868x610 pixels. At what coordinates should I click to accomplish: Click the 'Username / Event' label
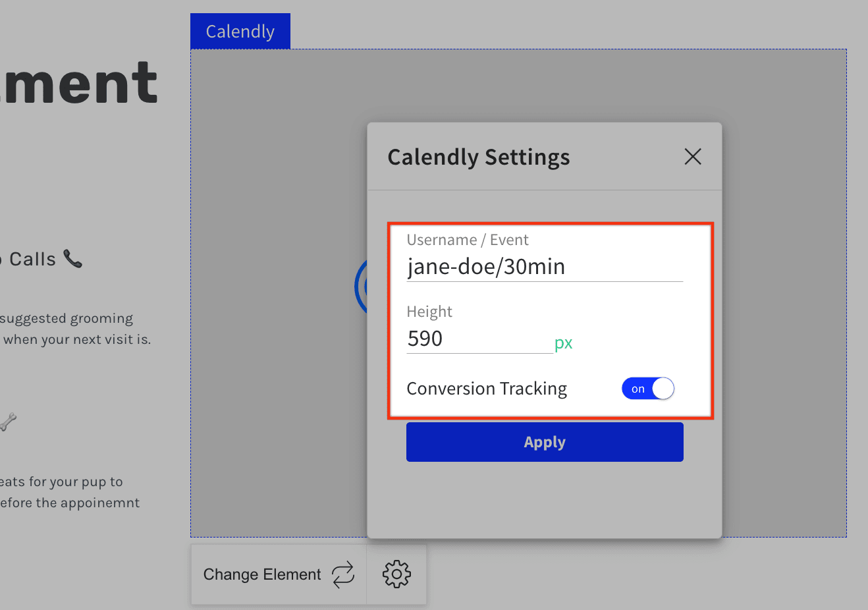pos(468,240)
